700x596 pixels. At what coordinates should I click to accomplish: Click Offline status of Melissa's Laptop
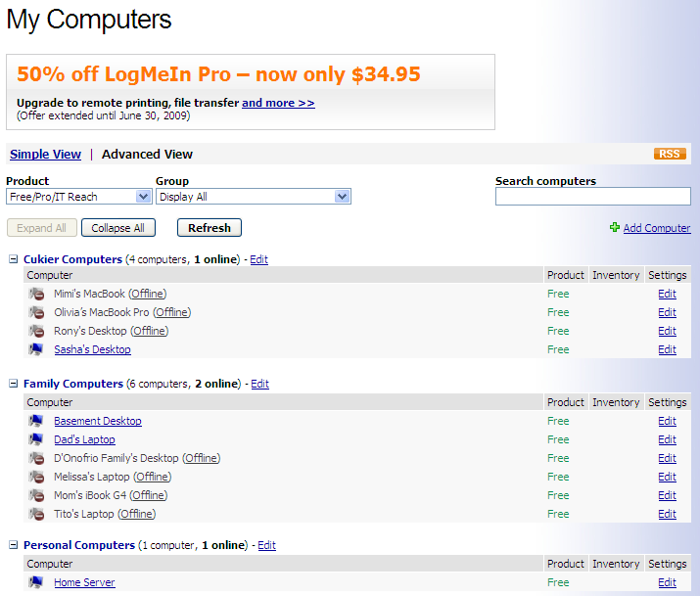(x=152, y=478)
